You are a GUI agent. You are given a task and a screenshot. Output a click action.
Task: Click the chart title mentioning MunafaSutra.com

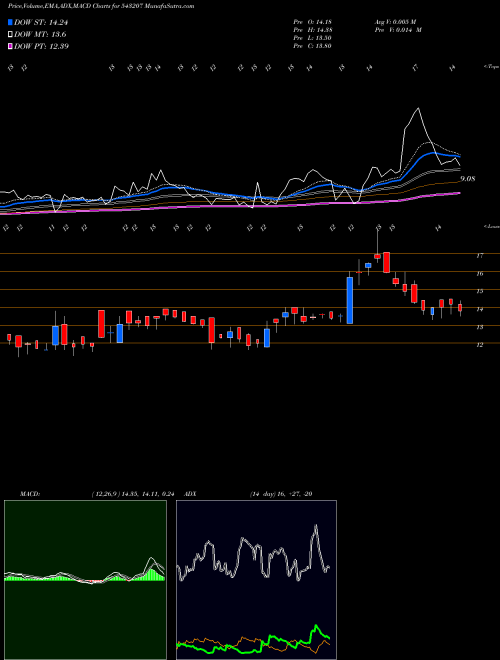(x=101, y=6)
